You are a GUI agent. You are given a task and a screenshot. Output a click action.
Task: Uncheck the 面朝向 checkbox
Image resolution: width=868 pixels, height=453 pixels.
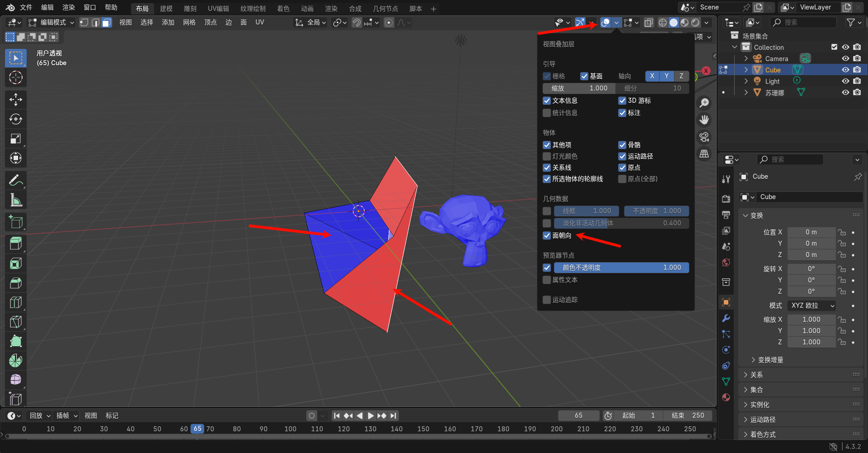[547, 236]
